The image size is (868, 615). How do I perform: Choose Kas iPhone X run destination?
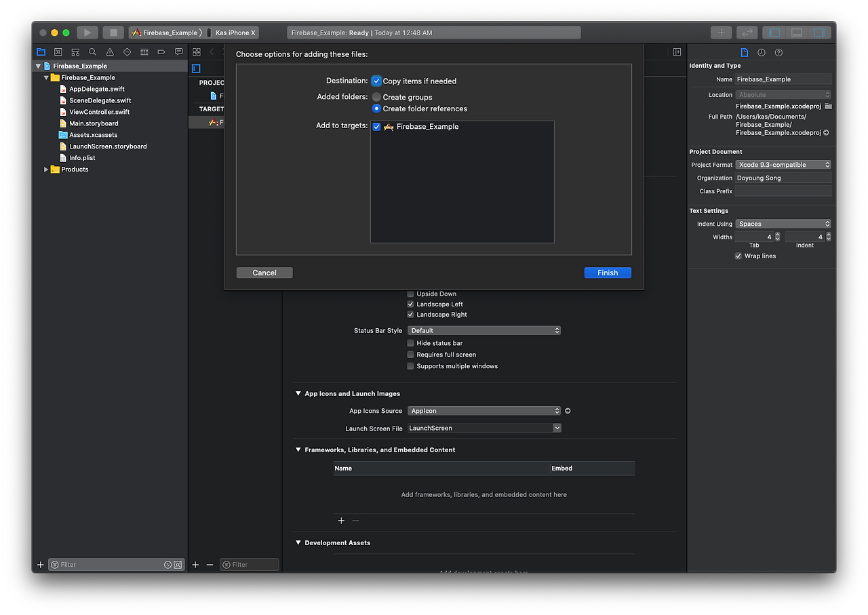[x=231, y=33]
